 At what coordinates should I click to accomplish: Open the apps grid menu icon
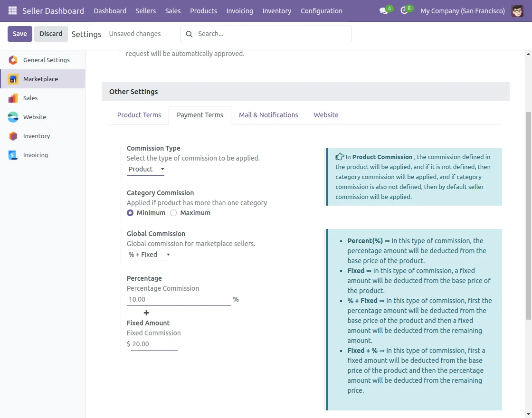tap(12, 10)
